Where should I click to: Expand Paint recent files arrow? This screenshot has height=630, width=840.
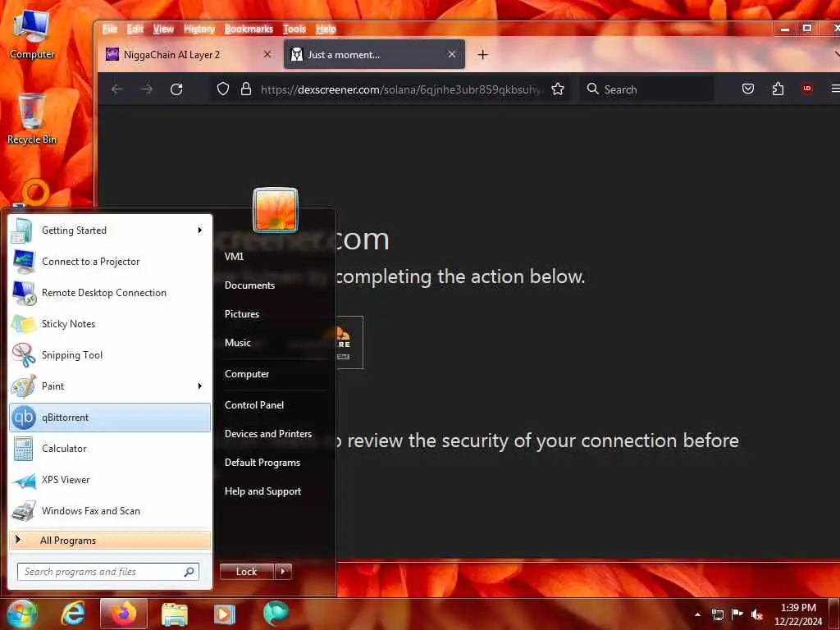point(200,386)
